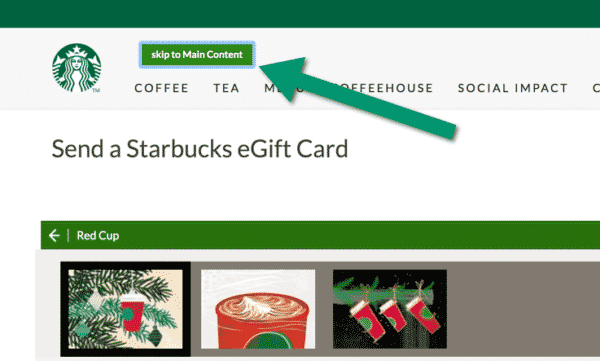
Task: Click the TM mark under the logo
Action: click(96, 90)
